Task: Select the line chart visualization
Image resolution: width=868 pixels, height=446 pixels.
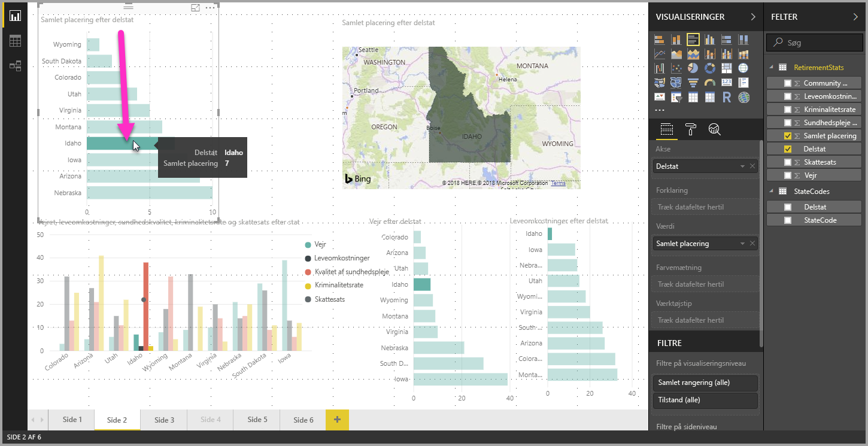Action: (x=660, y=54)
